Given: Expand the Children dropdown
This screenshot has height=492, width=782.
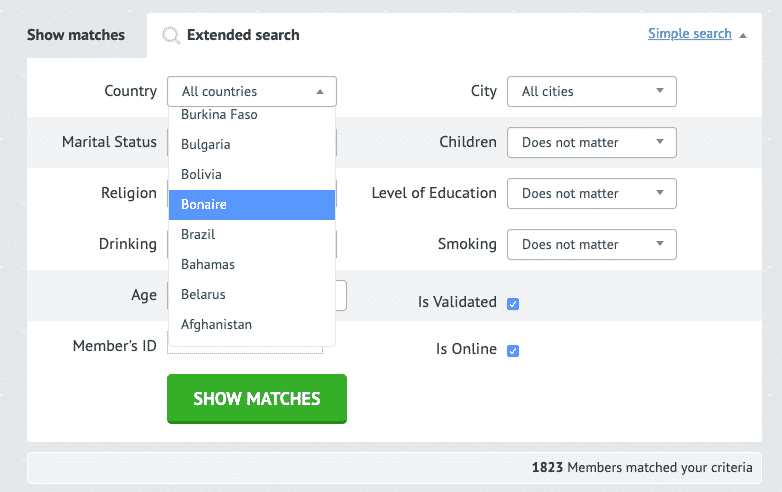Looking at the screenshot, I should [x=591, y=143].
